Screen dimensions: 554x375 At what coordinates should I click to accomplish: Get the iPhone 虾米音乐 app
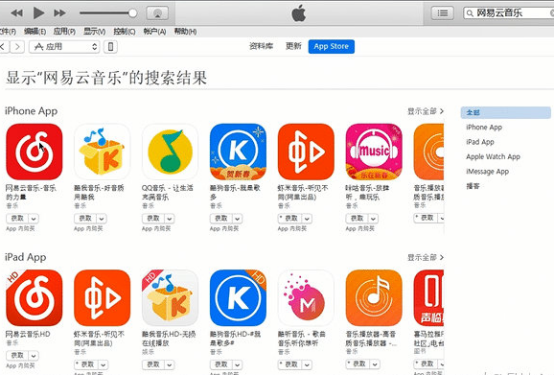pyautogui.click(x=290, y=219)
